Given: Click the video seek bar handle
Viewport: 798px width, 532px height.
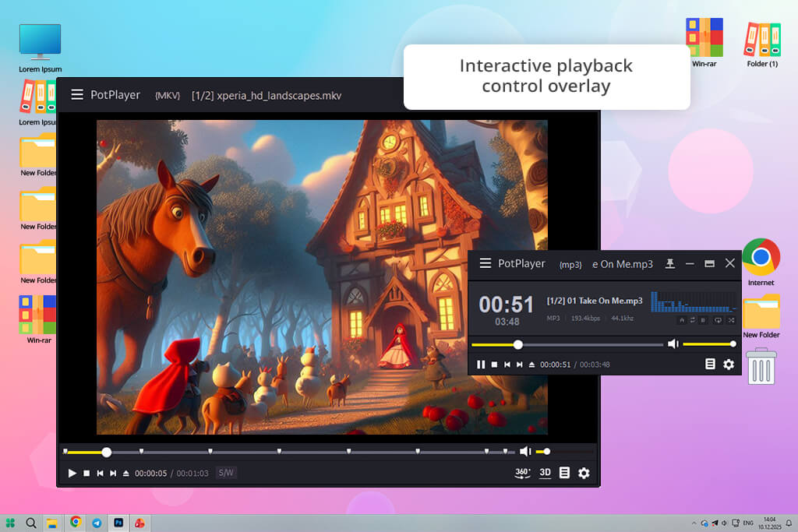Looking at the screenshot, I should [x=106, y=452].
